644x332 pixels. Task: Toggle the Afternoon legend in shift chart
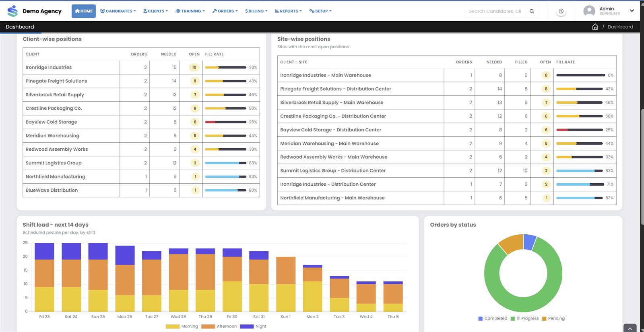pyautogui.click(x=219, y=326)
